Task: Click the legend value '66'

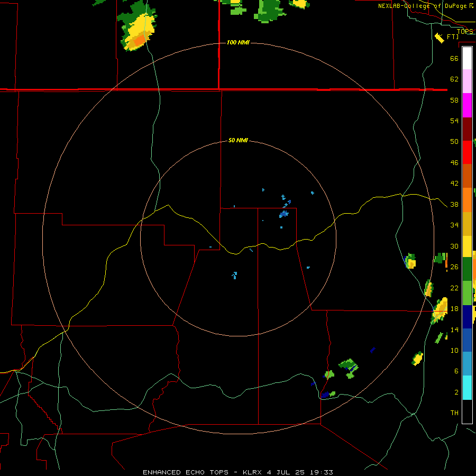Action: coord(454,58)
